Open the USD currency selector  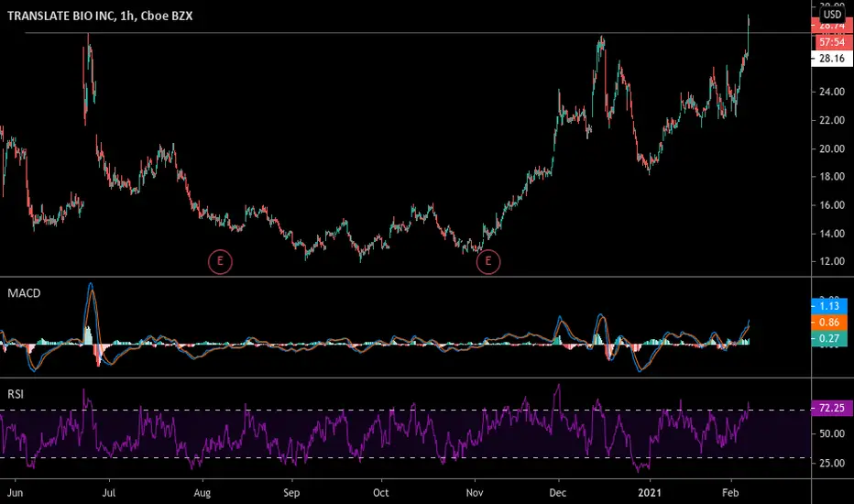tap(832, 14)
